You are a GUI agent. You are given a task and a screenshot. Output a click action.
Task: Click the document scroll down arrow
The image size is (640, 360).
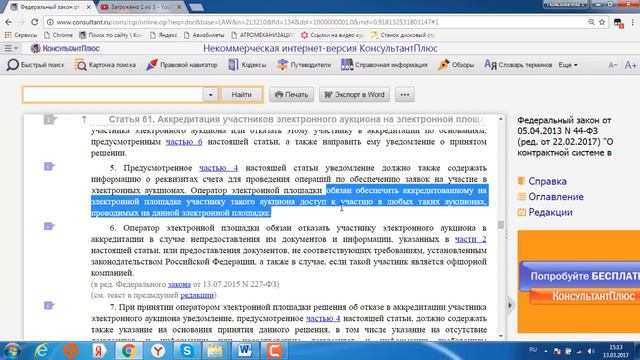point(501,336)
